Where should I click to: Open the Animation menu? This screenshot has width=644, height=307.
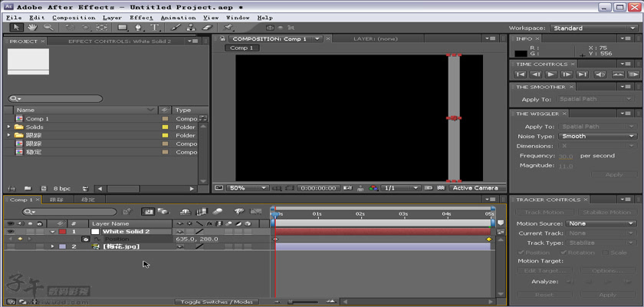(x=178, y=18)
